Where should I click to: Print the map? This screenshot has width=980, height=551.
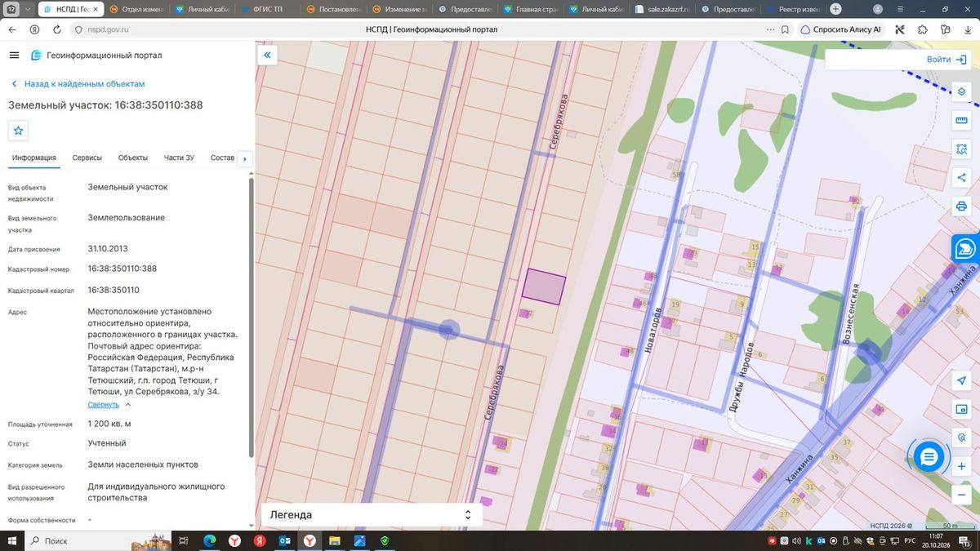pyautogui.click(x=961, y=207)
